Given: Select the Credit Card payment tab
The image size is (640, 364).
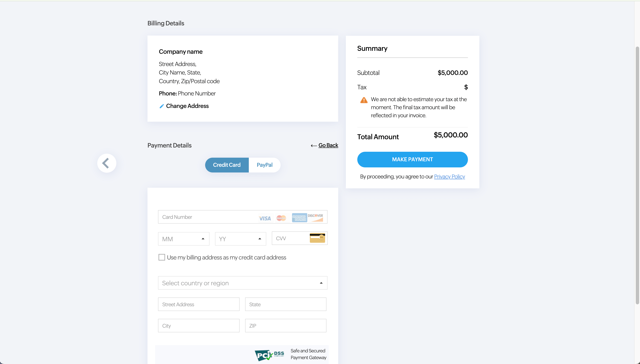Looking at the screenshot, I should pos(227,165).
